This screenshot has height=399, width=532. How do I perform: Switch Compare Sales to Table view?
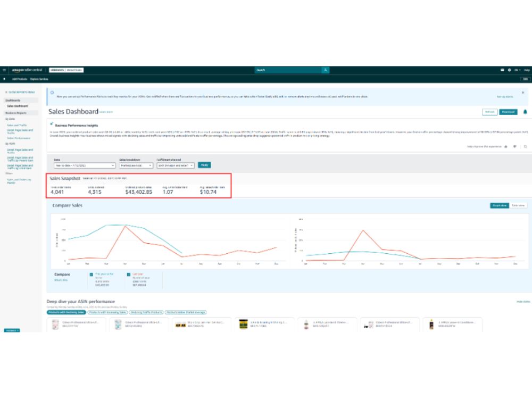(518, 205)
